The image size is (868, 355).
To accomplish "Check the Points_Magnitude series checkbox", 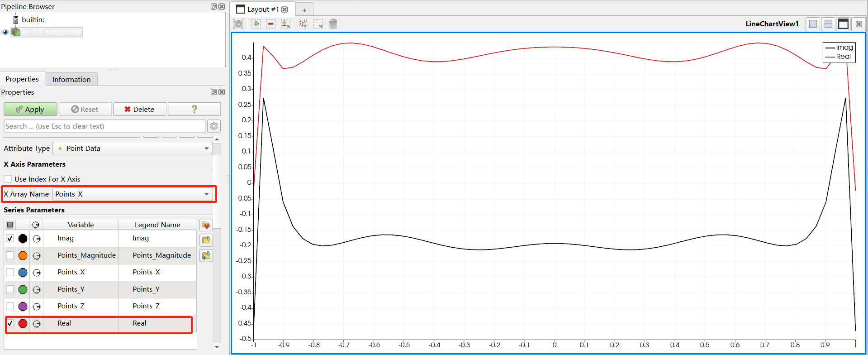I will [x=10, y=255].
